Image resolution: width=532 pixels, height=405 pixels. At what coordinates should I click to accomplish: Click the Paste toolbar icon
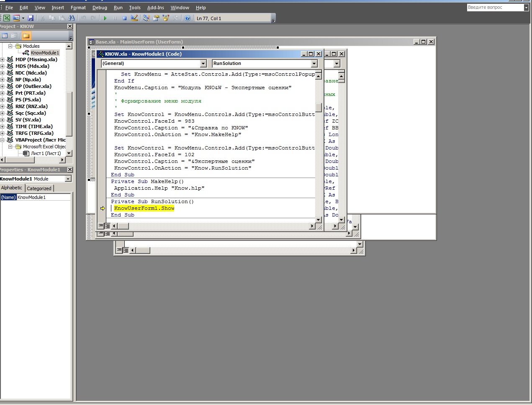(62, 18)
